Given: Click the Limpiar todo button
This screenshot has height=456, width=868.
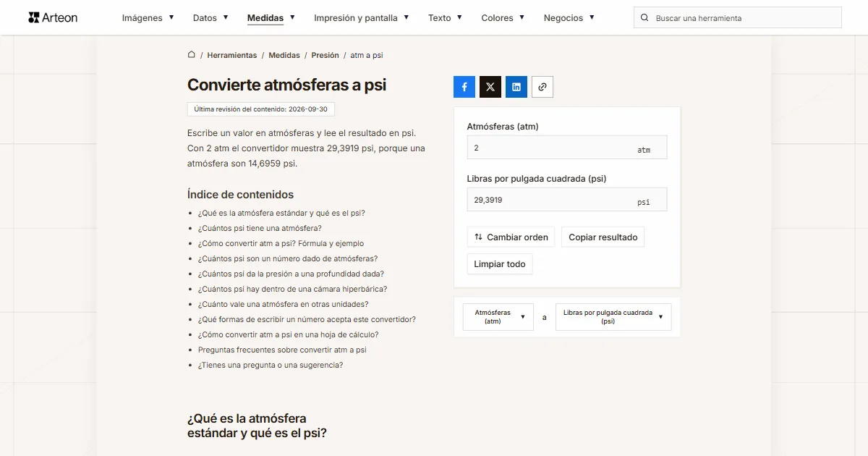Looking at the screenshot, I should 500,264.
